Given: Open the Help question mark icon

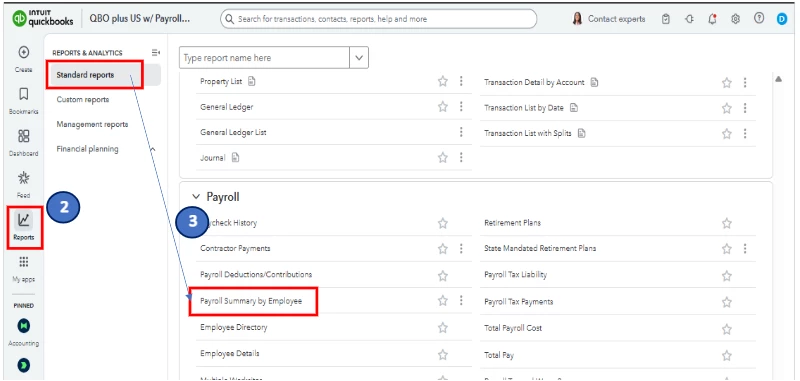Looking at the screenshot, I should [759, 18].
